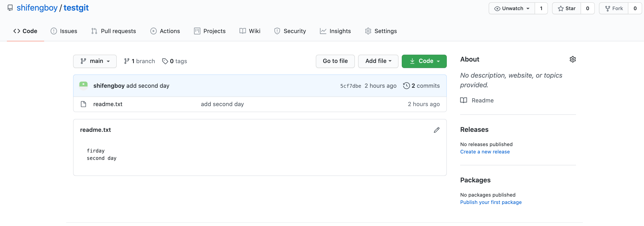This screenshot has width=644, height=226.
Task: Click the shifengboy avatar in the commit bar
Action: (x=83, y=86)
